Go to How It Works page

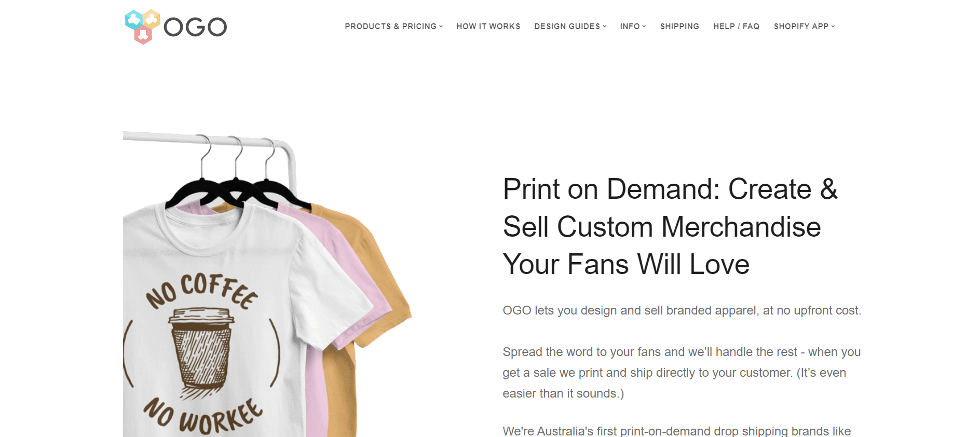coord(488,26)
